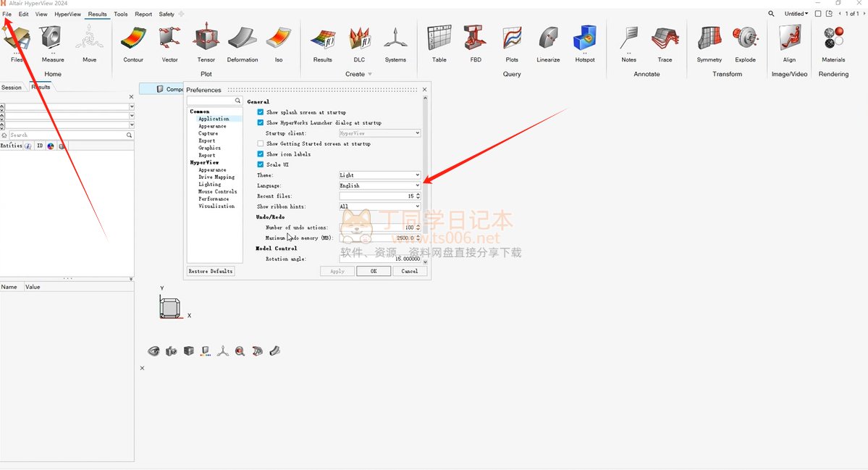Open the Results create tool
The width and height of the screenshot is (868, 470).
pos(322,43)
